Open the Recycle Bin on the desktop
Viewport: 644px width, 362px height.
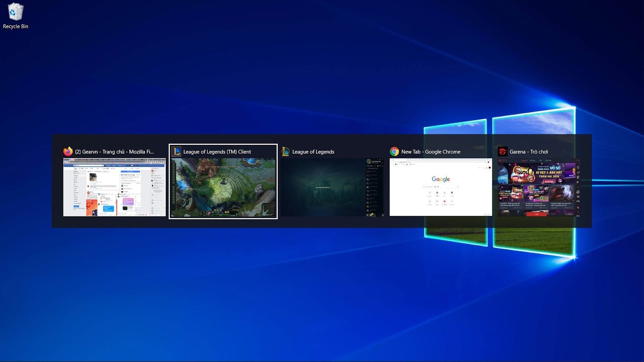pyautogui.click(x=15, y=13)
